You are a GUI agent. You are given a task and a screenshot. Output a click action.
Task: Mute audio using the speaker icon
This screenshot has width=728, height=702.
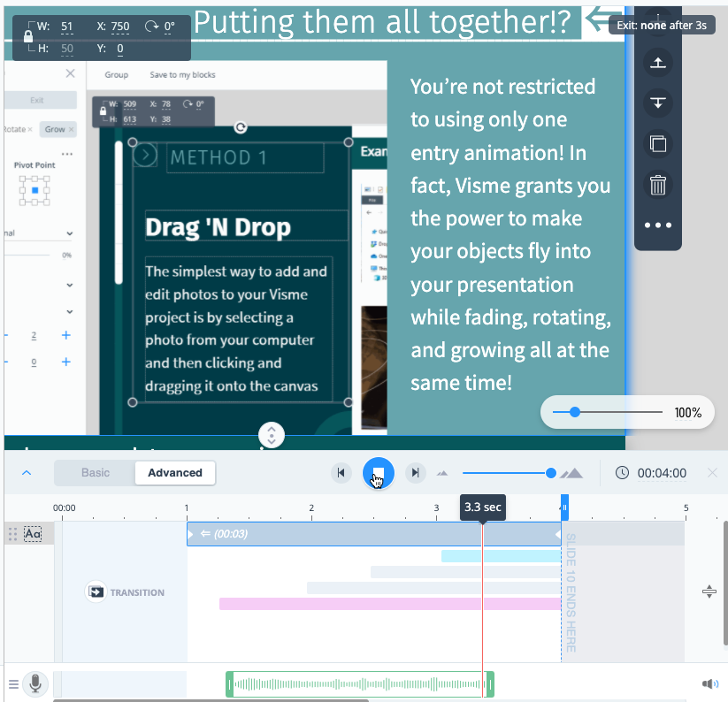coord(710,684)
